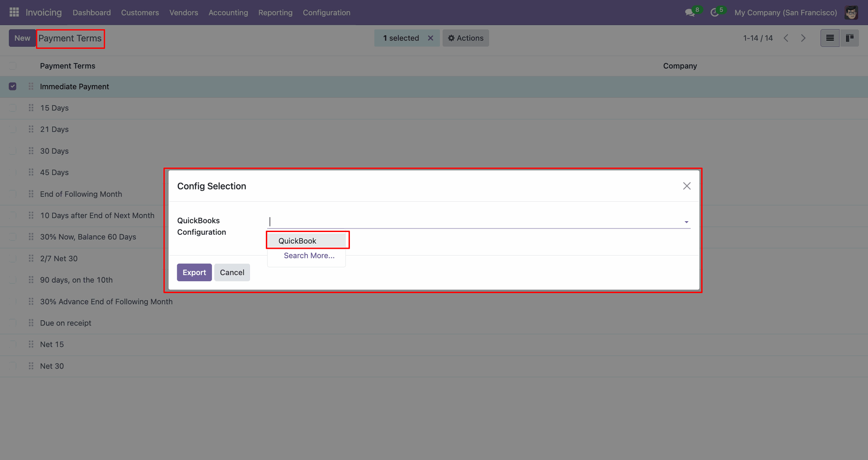Image resolution: width=868 pixels, height=460 pixels.
Task: Open the Configuration menu
Action: (x=326, y=13)
